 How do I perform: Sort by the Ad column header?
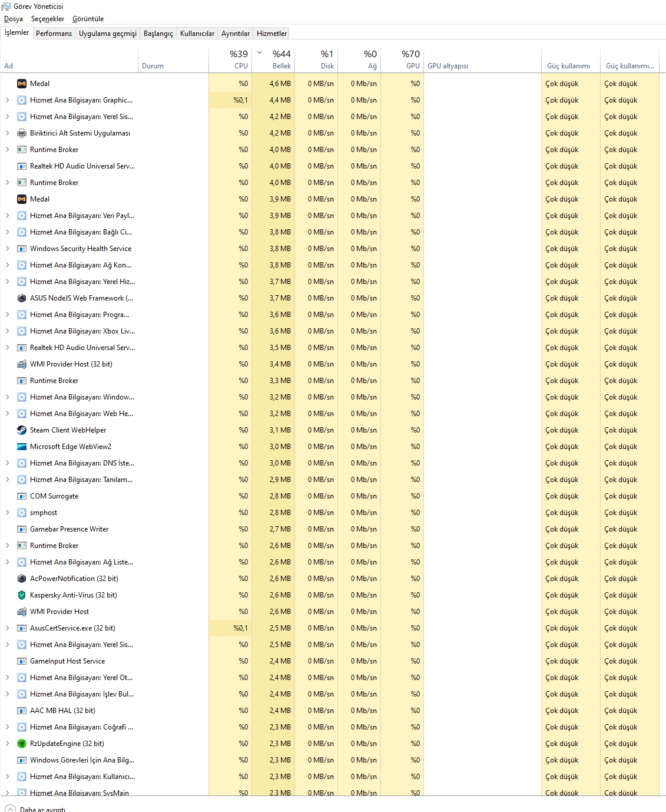coord(69,60)
